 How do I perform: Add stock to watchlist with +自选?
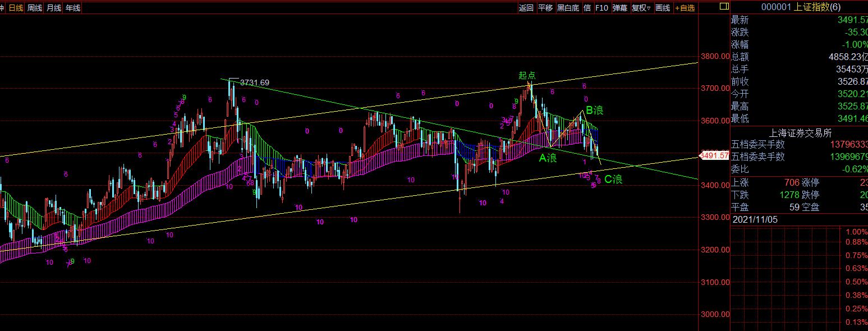(685, 8)
